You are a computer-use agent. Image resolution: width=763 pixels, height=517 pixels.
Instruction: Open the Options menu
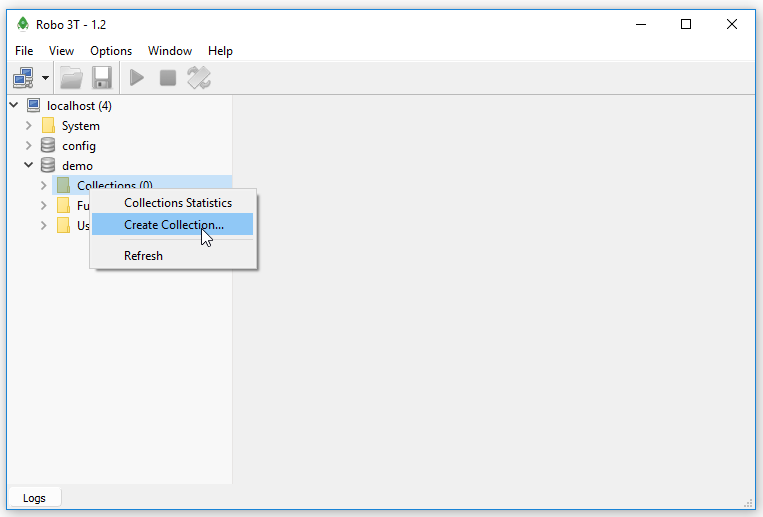pos(111,51)
